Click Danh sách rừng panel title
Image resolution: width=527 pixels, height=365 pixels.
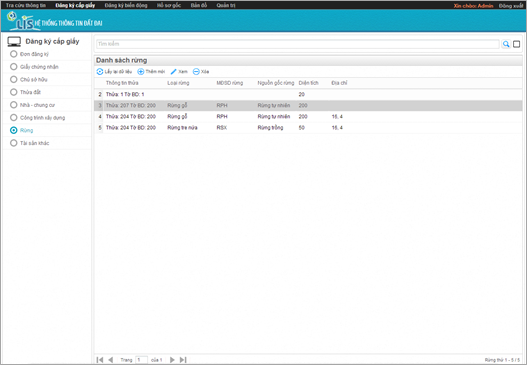pyautogui.click(x=121, y=60)
